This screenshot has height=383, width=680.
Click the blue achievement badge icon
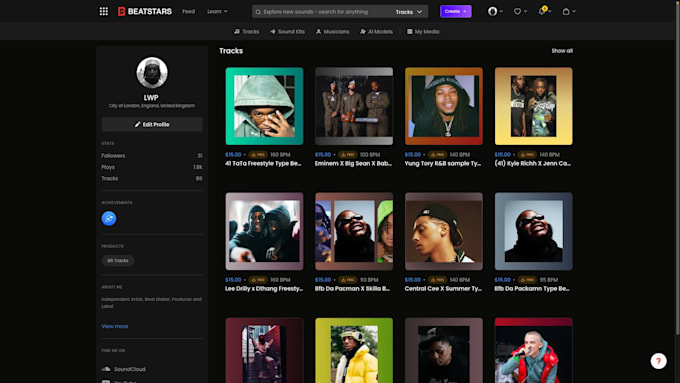tap(109, 218)
